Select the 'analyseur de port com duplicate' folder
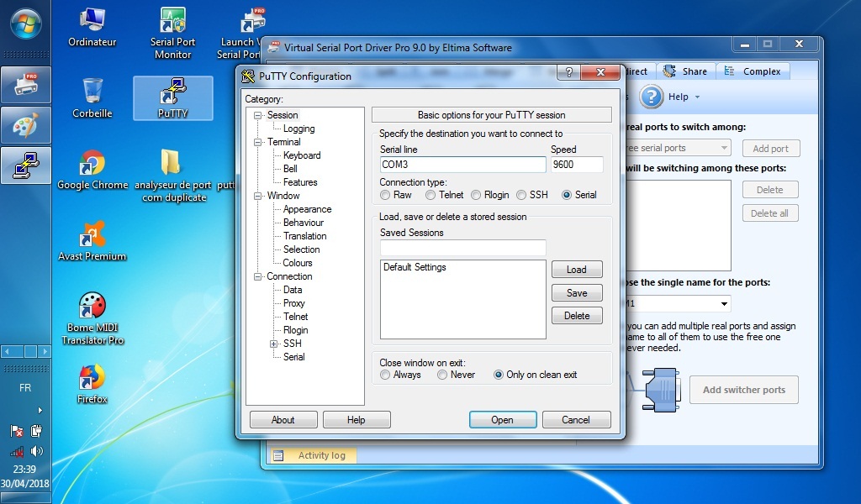This screenshot has width=861, height=504. coord(173,176)
